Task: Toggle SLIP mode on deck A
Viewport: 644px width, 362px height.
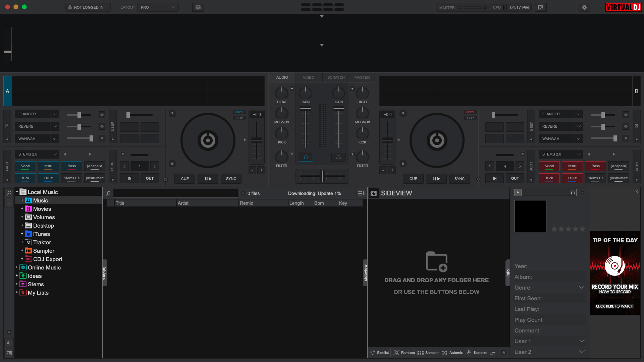Action: pos(239,118)
